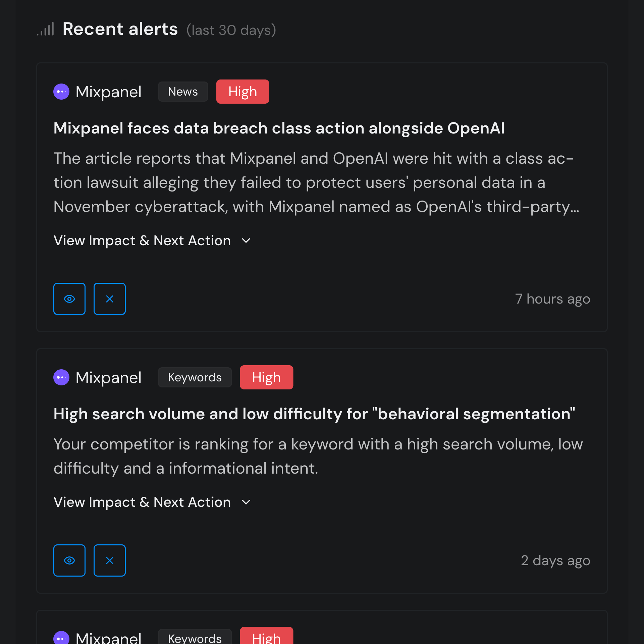Image resolution: width=644 pixels, height=644 pixels.
Task: Click Mixpanel logo icon in the bottom partial alert
Action: [x=61, y=638]
